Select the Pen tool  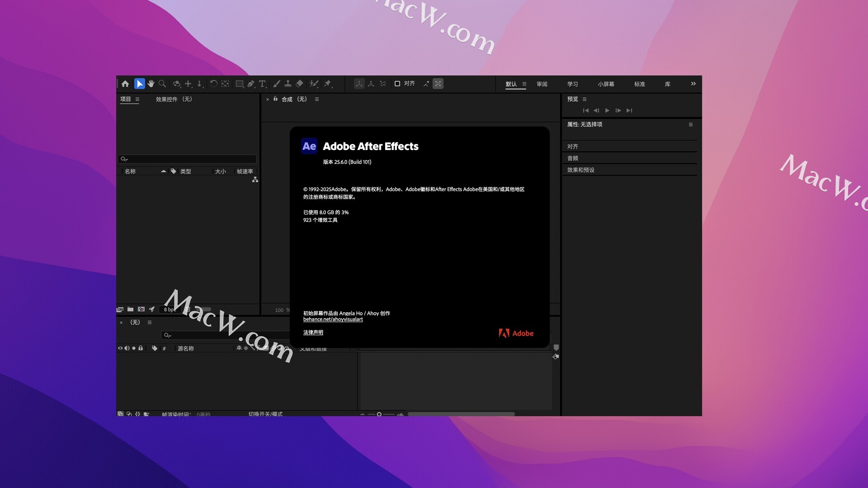251,84
